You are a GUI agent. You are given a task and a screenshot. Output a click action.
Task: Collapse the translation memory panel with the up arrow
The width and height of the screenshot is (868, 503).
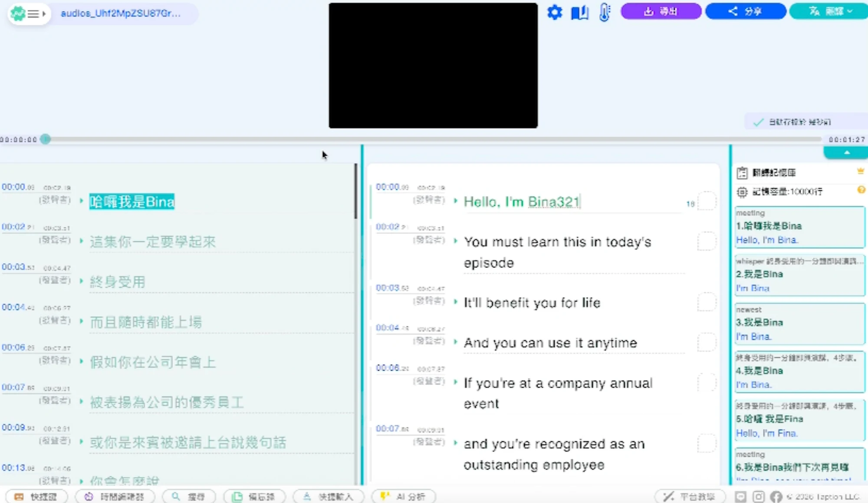[x=846, y=153]
